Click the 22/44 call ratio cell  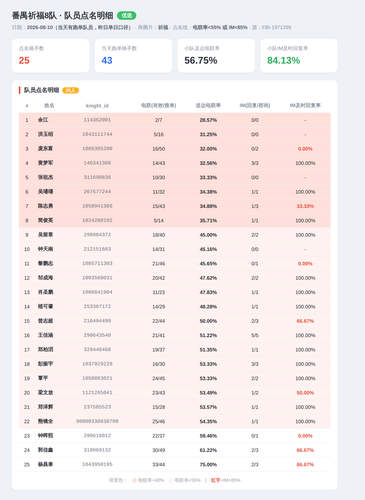(x=159, y=321)
